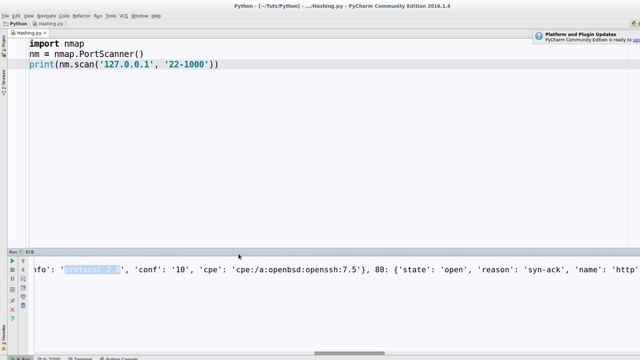Click the '127.0.0.1' string in the code
This screenshot has height=360, width=640.
click(127, 64)
